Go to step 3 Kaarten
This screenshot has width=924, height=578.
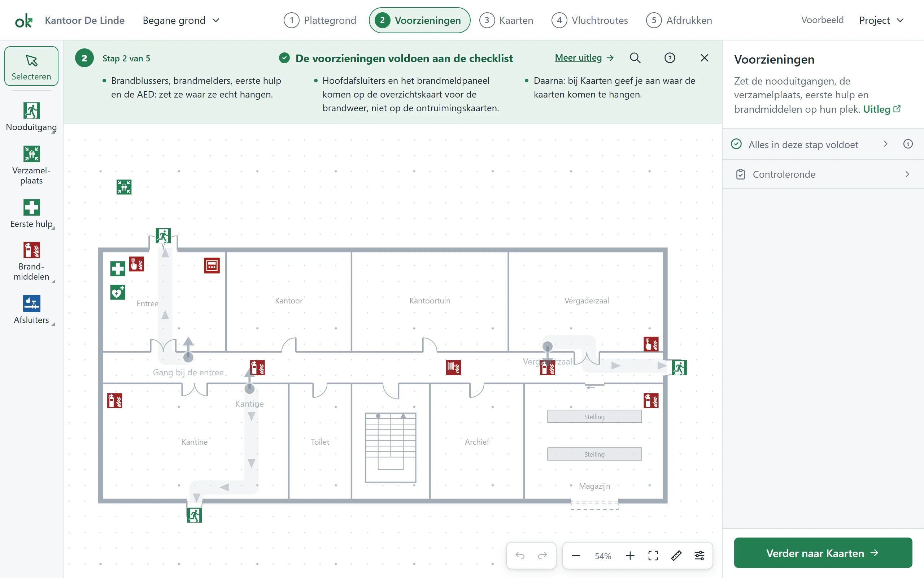[506, 20]
